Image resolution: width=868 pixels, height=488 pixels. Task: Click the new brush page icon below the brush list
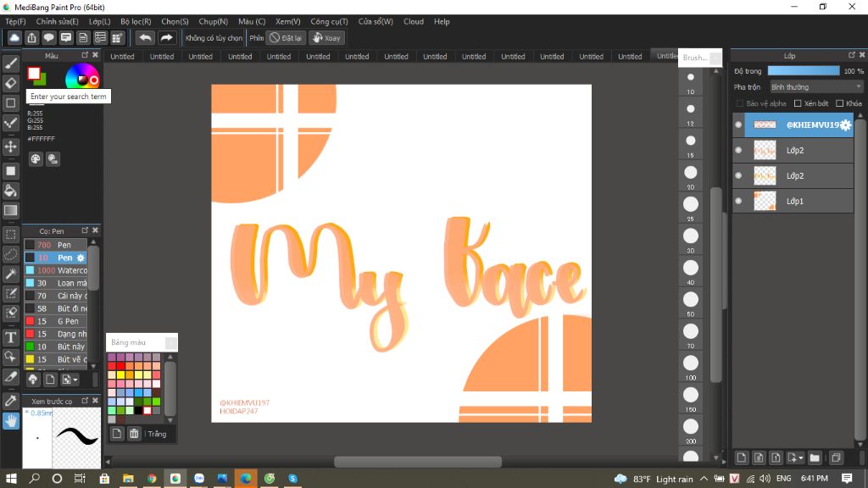tap(50, 380)
